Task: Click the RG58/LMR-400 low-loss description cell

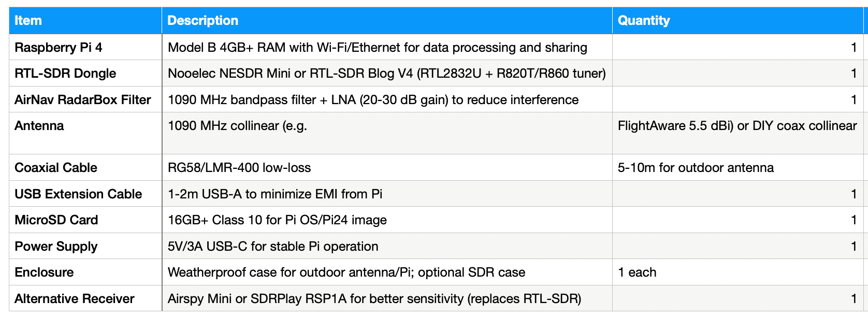Action: pos(239,168)
